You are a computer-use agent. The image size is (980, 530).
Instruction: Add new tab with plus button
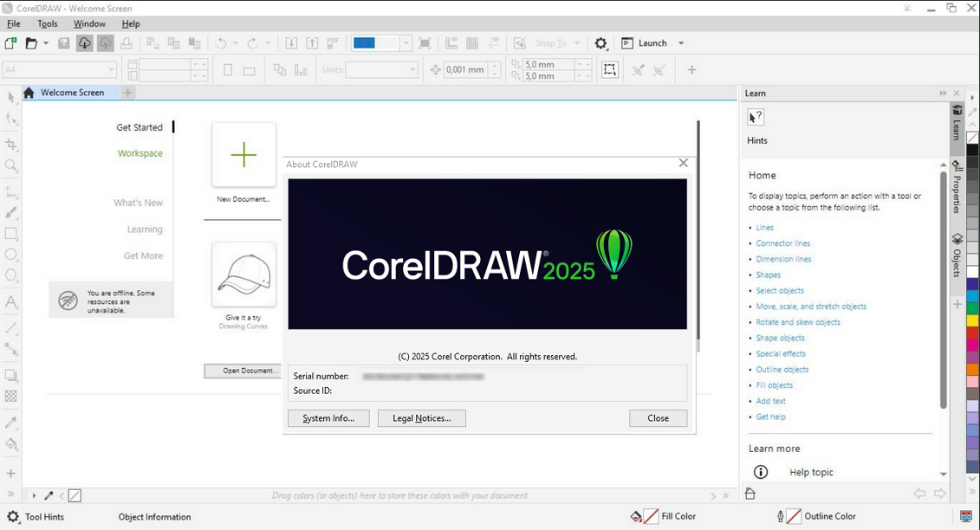(x=127, y=93)
